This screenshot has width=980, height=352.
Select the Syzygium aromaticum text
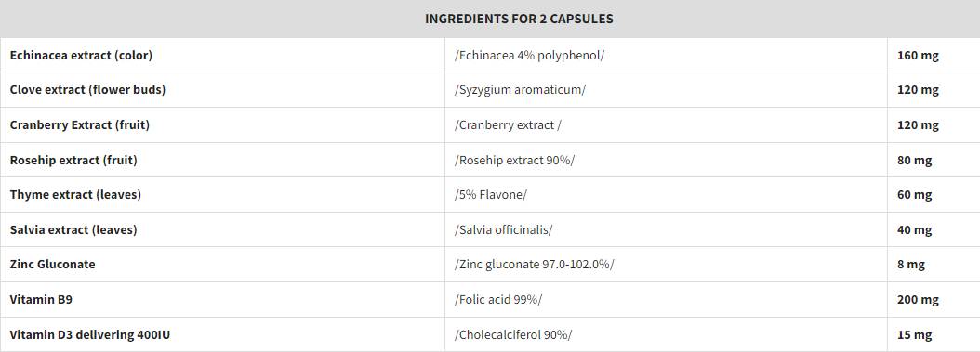(520, 90)
